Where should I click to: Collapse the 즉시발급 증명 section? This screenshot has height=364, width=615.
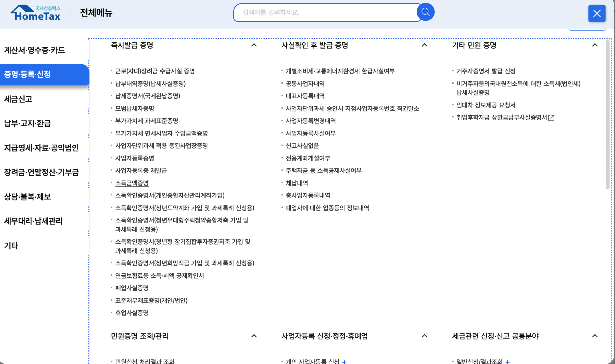(x=254, y=45)
